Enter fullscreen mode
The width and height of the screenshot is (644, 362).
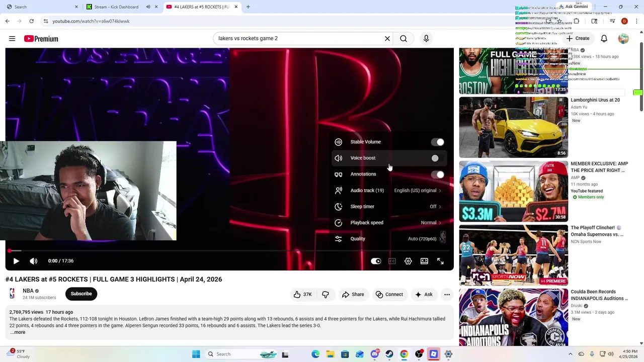[x=440, y=261]
